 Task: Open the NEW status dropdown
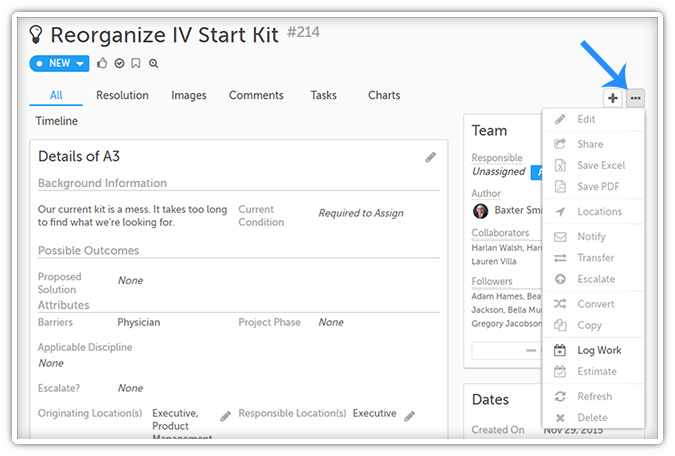pyautogui.click(x=59, y=63)
